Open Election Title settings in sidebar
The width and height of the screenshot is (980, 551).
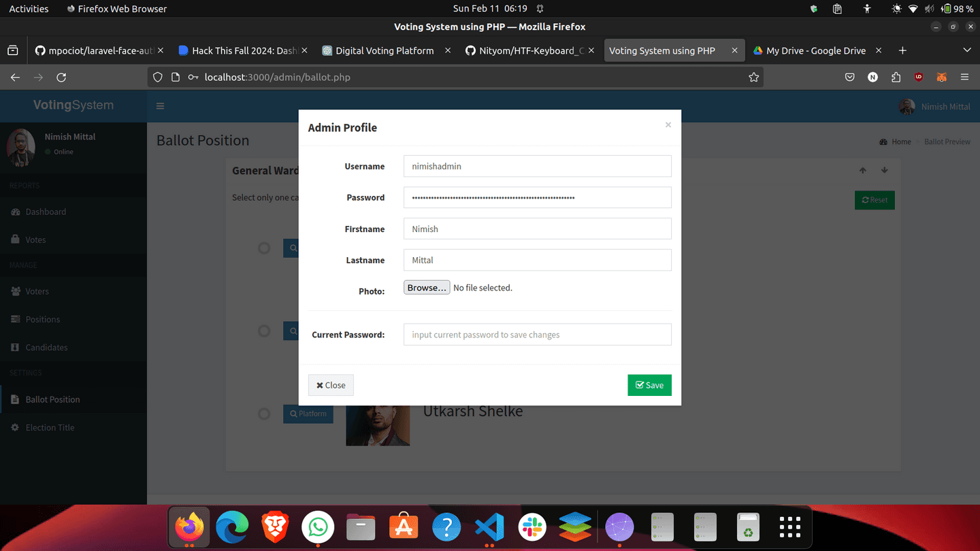[x=73, y=427]
